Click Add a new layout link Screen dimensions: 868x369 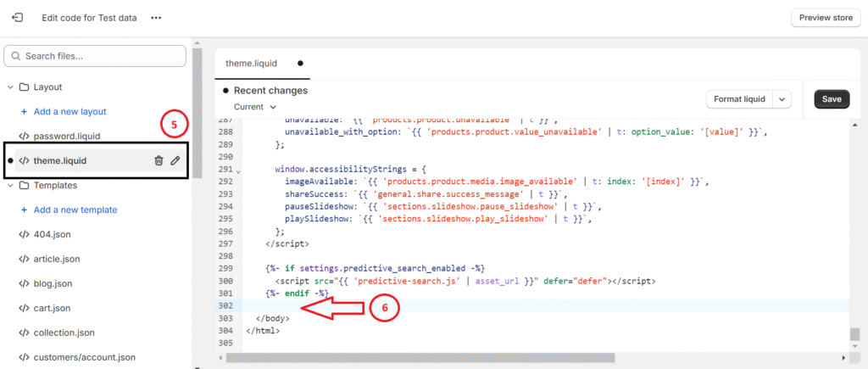[x=70, y=112]
